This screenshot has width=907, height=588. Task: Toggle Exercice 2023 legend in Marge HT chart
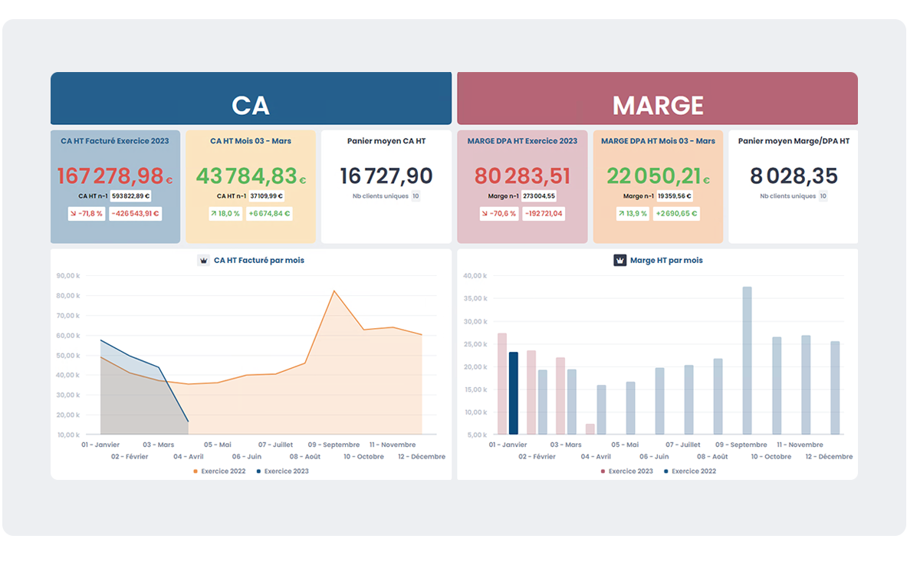(626, 471)
